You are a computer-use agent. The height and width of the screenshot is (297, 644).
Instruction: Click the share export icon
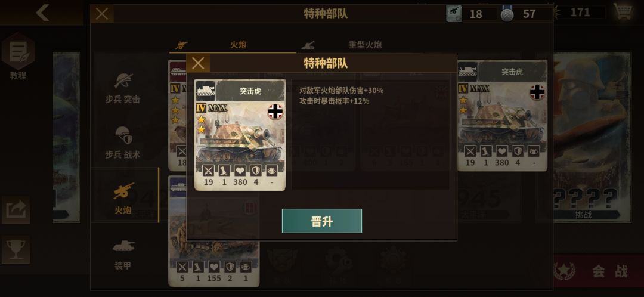click(16, 209)
